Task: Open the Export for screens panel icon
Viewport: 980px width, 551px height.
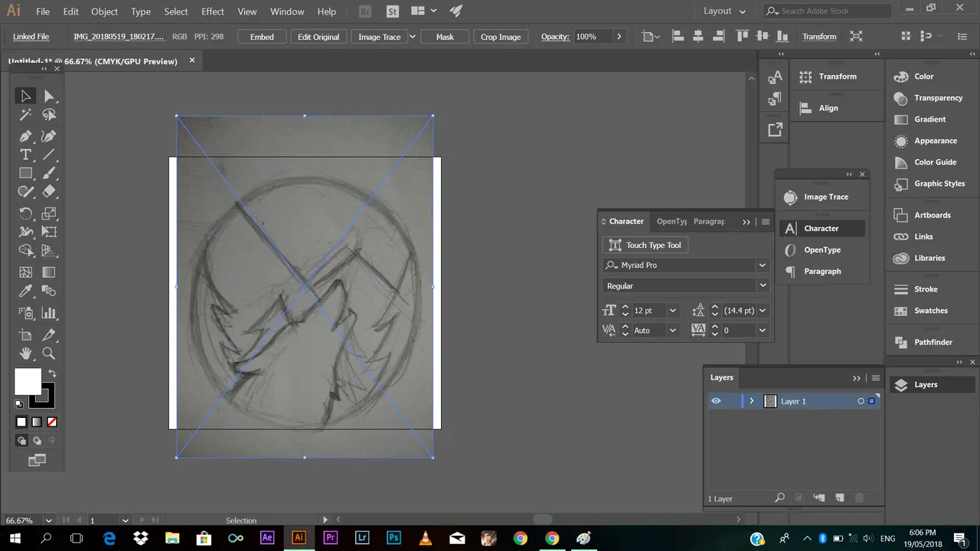Action: pos(775,130)
